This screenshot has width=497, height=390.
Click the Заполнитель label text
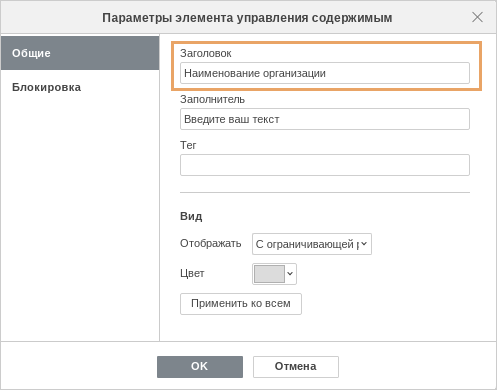[x=212, y=99]
